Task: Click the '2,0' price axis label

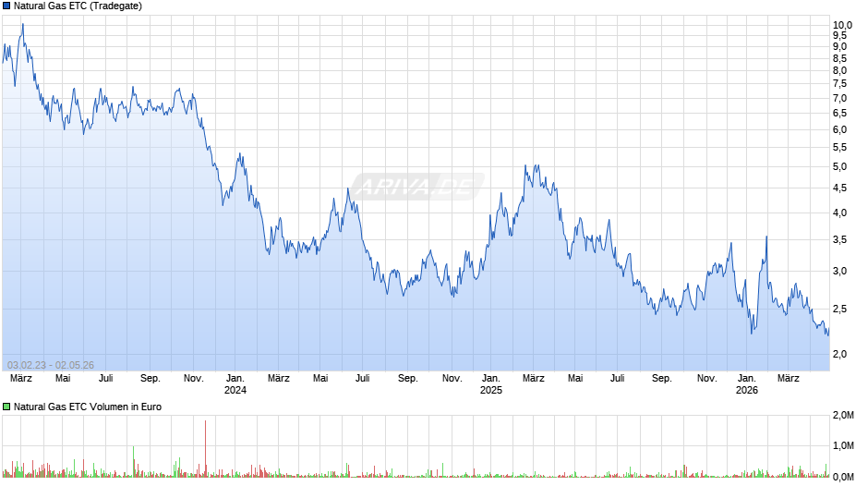Action: pyautogui.click(x=839, y=354)
